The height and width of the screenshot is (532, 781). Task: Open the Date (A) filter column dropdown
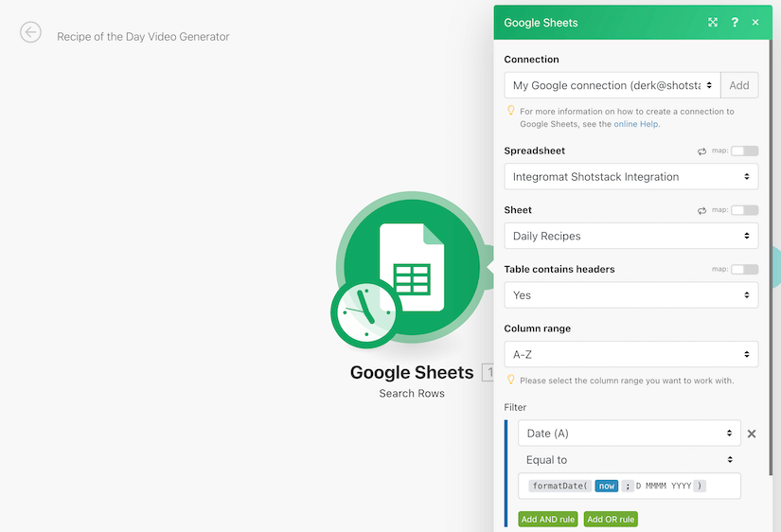630,433
